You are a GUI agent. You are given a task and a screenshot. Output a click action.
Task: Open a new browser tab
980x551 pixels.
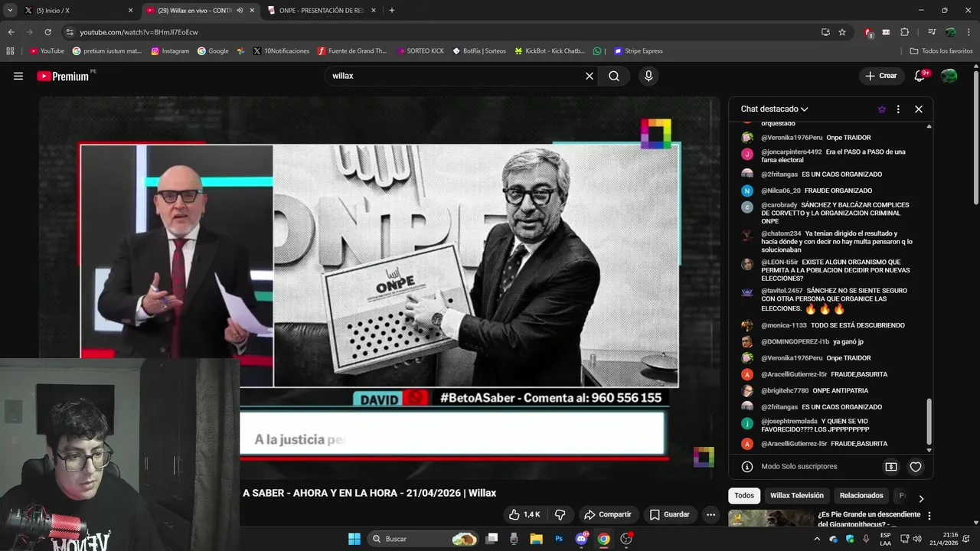coord(392,11)
